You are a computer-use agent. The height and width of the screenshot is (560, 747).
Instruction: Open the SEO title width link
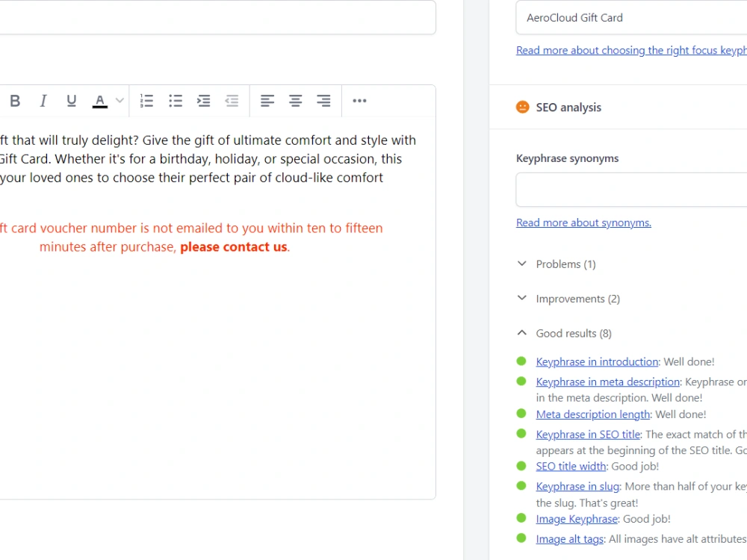pyautogui.click(x=571, y=466)
